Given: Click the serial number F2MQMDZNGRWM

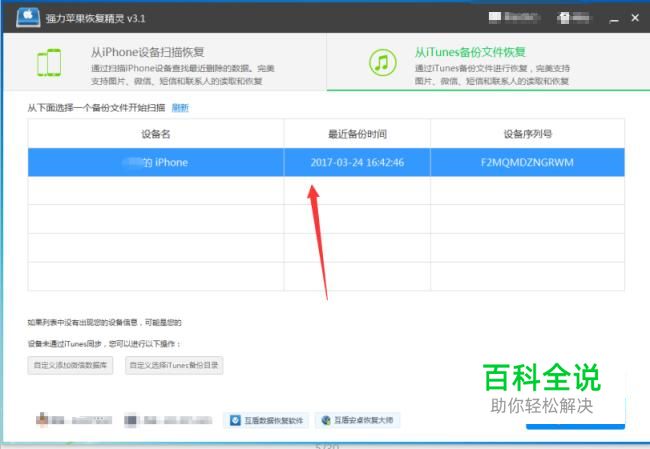Looking at the screenshot, I should point(527,163).
